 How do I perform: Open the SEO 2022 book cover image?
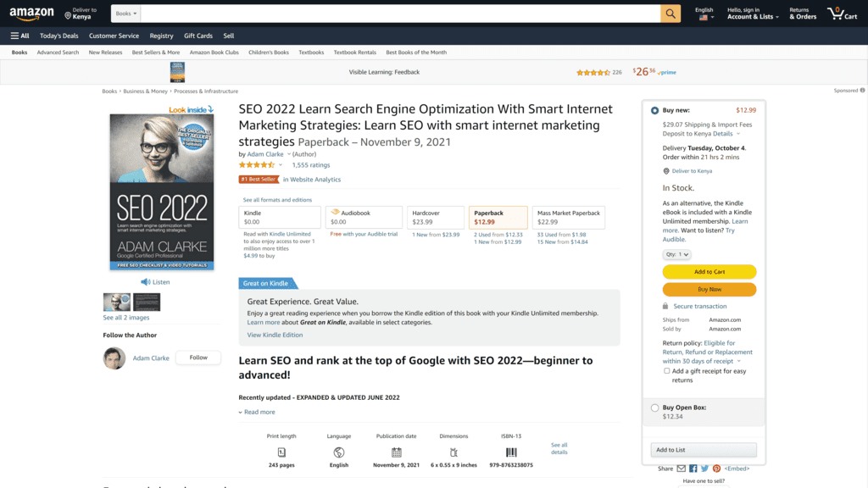click(x=162, y=192)
